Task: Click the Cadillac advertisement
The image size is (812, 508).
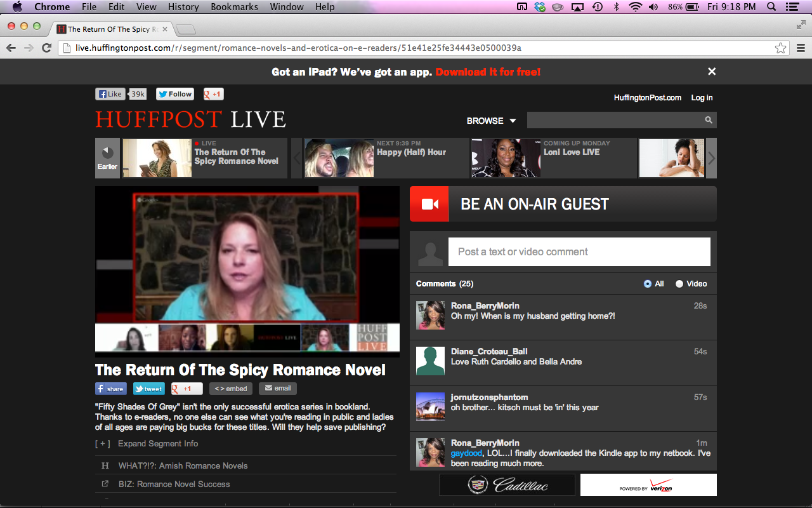Action: click(x=507, y=485)
